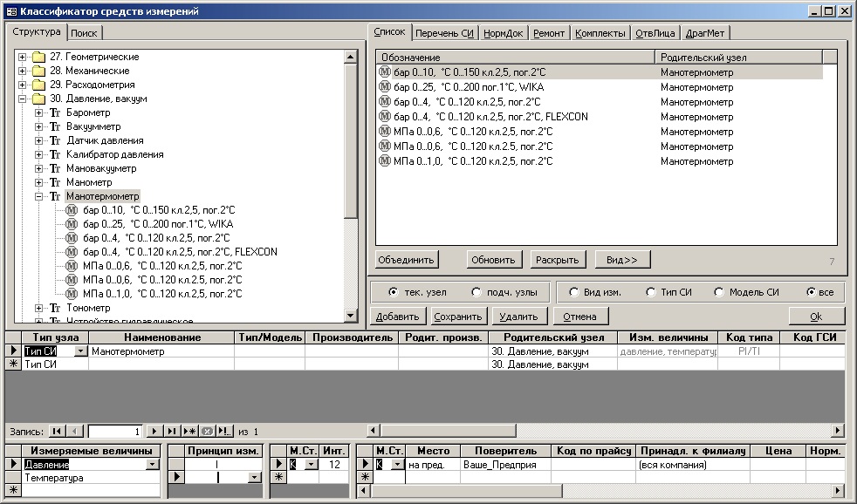Click the Сохранить button
The width and height of the screenshot is (857, 504).
coord(458,317)
